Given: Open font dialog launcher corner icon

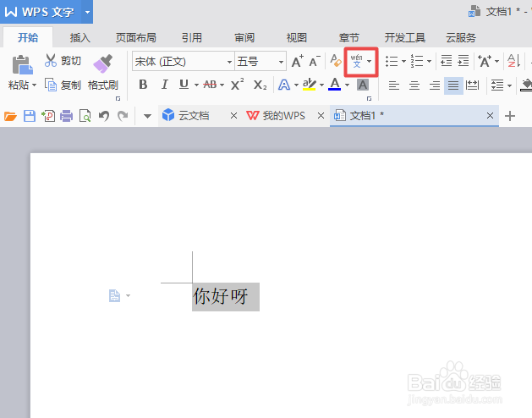Looking at the screenshot, I should click(369, 98).
